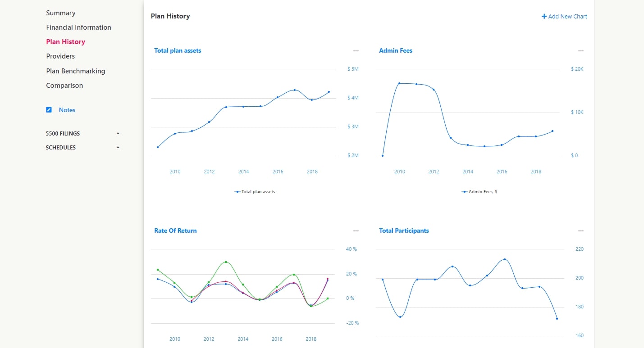The width and height of the screenshot is (644, 348).
Task: Expand the SCHEDULES section
Action: coord(118,148)
